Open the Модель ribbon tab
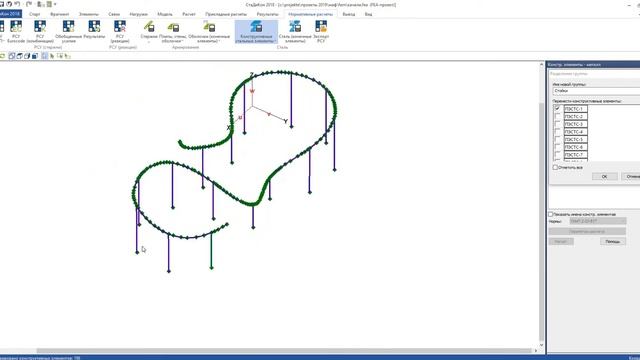 [x=165, y=14]
